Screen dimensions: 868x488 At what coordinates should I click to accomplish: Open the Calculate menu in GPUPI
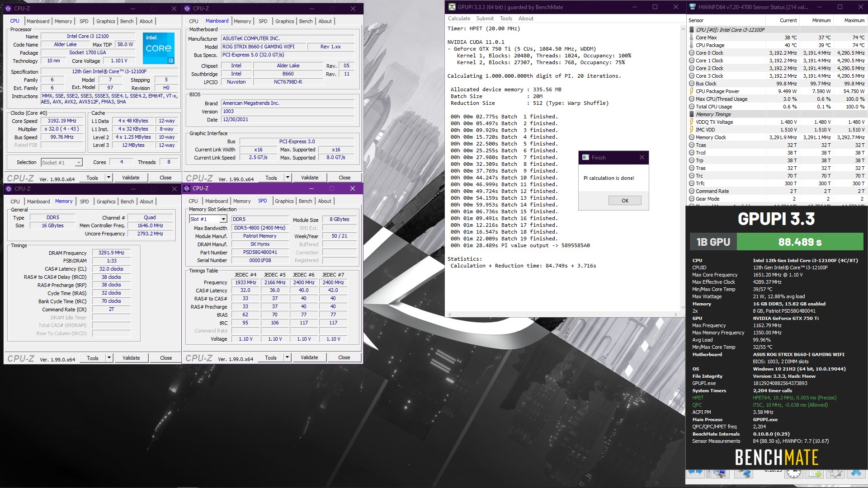point(459,19)
